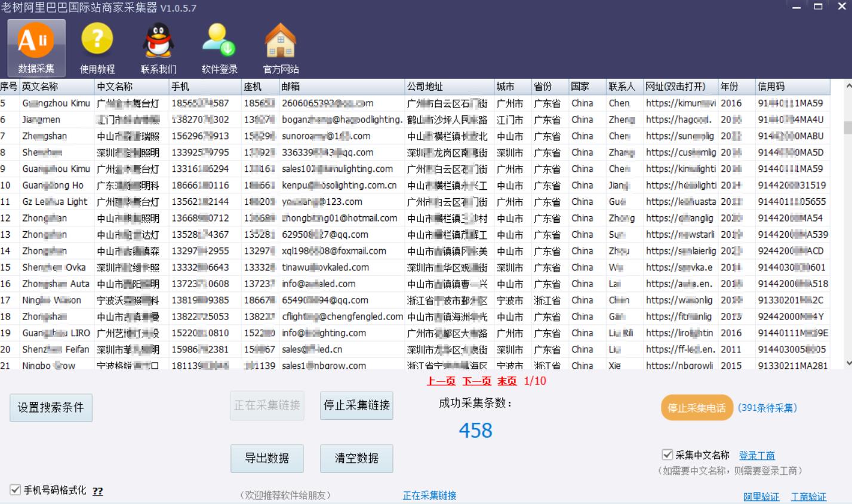Click the orange 停止采集电话 button
Screen dimensions: 852x504
click(x=697, y=408)
